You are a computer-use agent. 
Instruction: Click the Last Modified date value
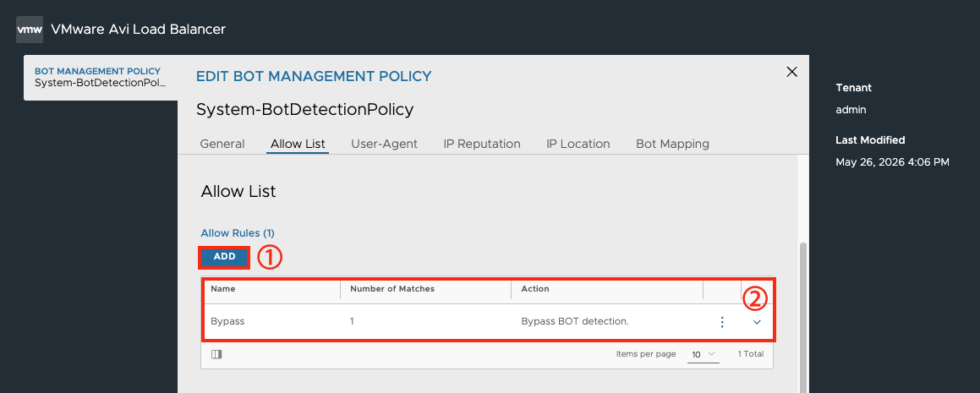(893, 162)
